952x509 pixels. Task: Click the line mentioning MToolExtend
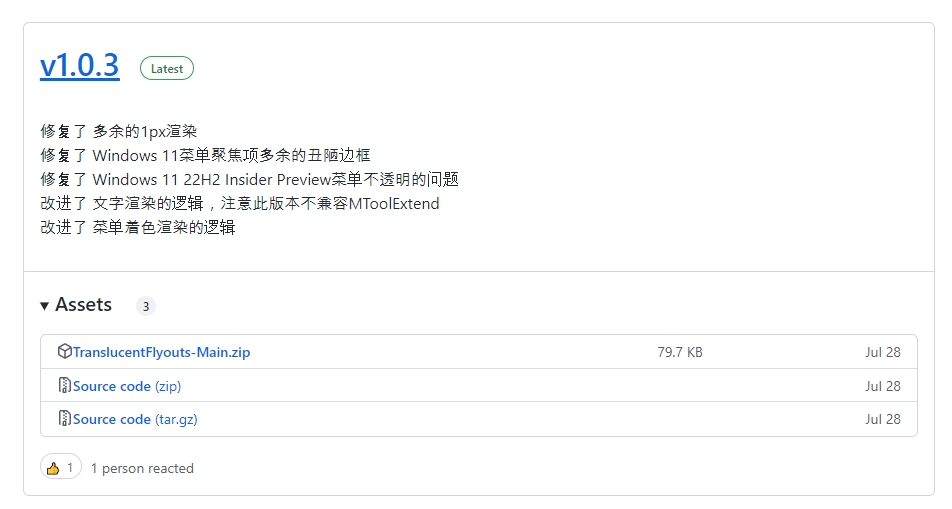[240, 203]
